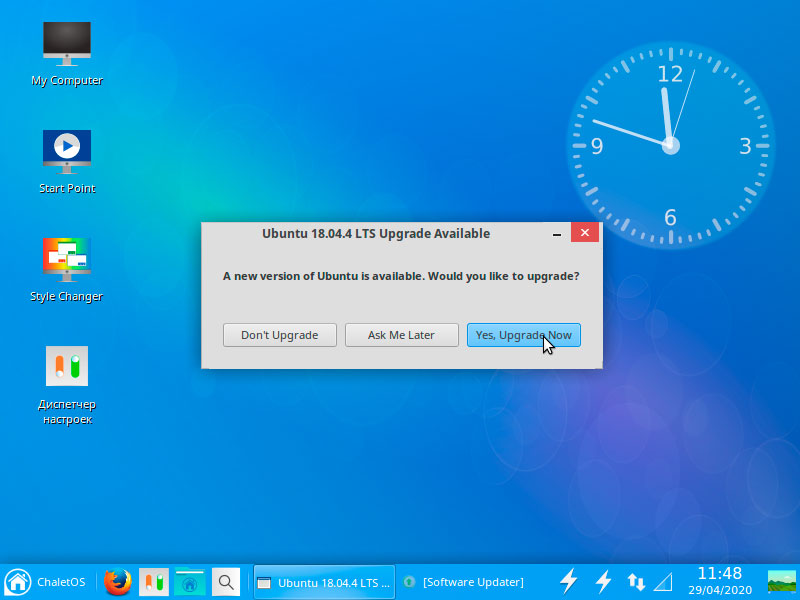Viewport: 800px width, 600px height.
Task: Open Диспетчер настроек desktop icon
Action: [x=67, y=368]
